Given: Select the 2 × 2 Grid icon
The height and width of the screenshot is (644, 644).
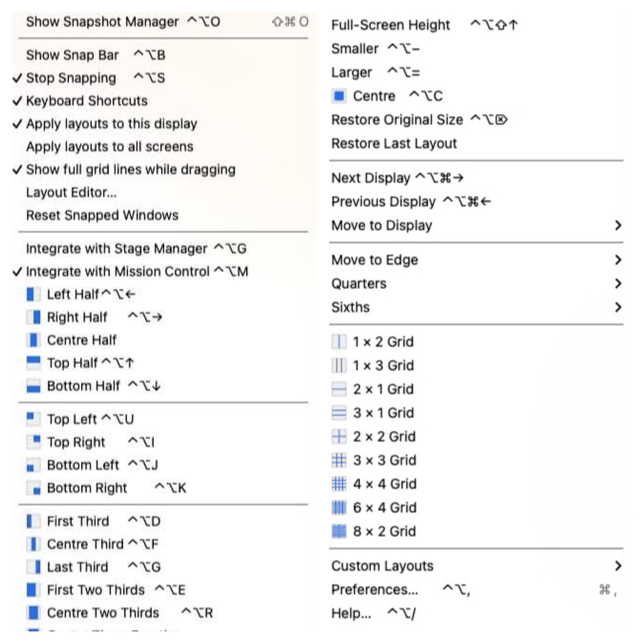Looking at the screenshot, I should [x=339, y=436].
